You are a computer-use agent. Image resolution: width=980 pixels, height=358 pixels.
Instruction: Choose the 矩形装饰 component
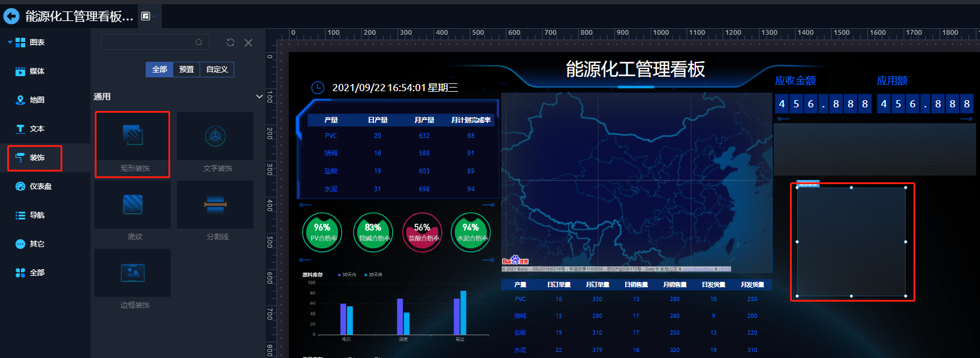(x=132, y=144)
